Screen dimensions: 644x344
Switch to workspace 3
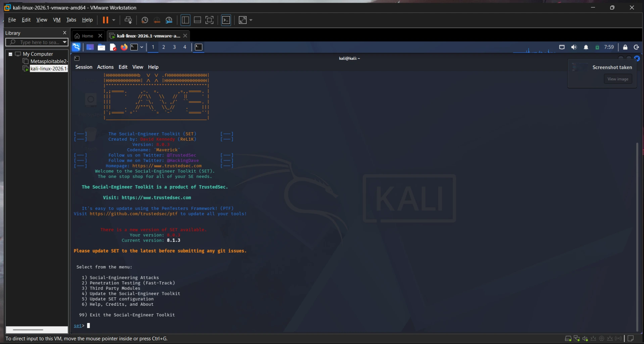coord(174,47)
